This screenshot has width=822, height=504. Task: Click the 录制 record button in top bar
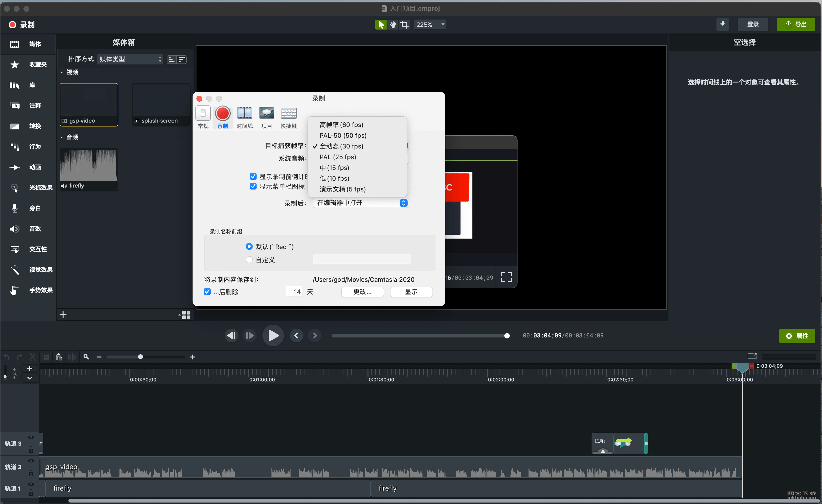pyautogui.click(x=21, y=25)
